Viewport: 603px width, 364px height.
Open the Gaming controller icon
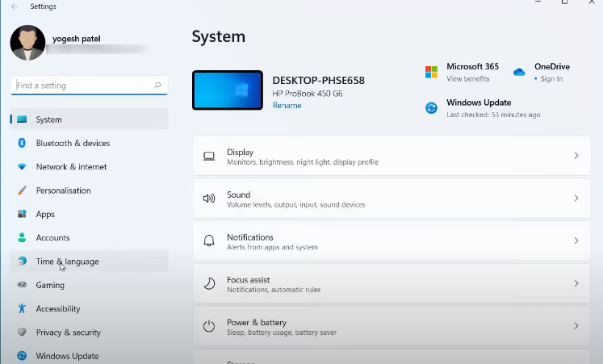point(22,285)
